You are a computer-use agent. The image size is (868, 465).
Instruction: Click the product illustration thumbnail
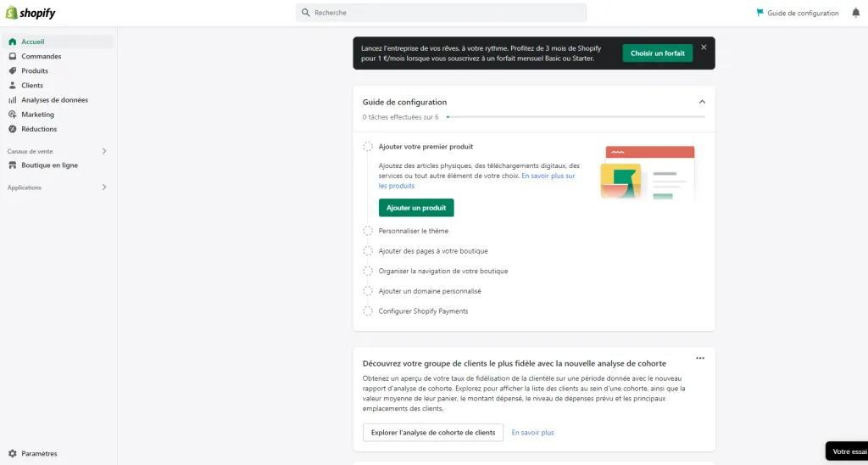[648, 173]
